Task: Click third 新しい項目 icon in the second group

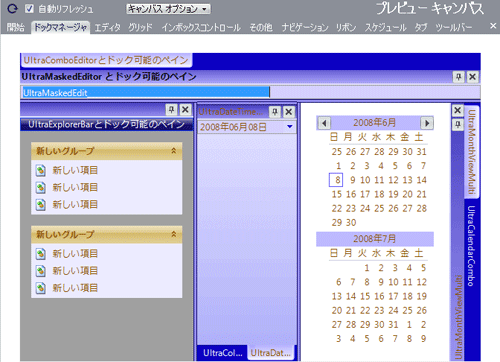Action: coord(41,288)
